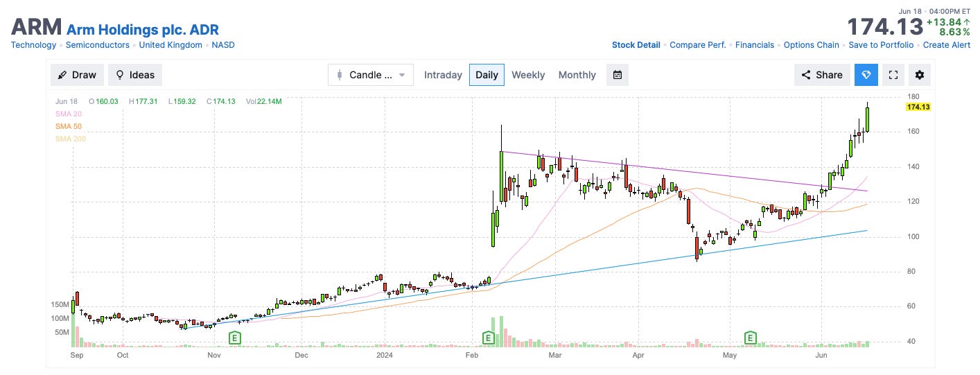Click the Arm Holdings plc. ADR name
The image size is (980, 375).
pyautogui.click(x=143, y=29)
